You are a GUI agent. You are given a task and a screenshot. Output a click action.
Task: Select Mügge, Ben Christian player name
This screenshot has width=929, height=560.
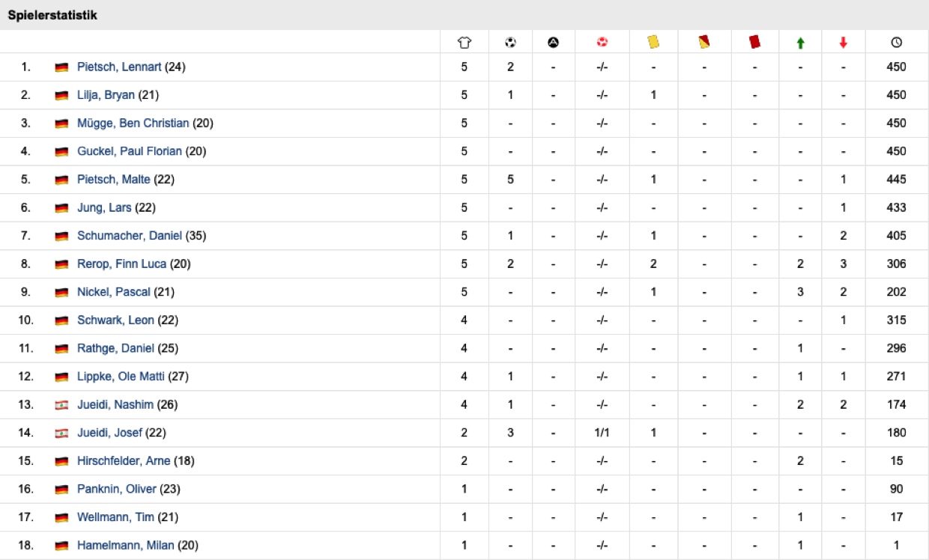coord(133,124)
